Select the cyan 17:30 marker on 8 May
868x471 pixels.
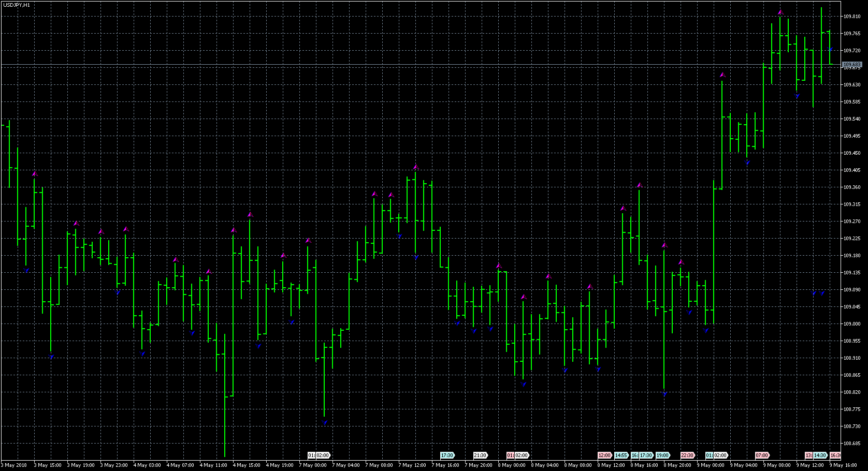pyautogui.click(x=646, y=455)
